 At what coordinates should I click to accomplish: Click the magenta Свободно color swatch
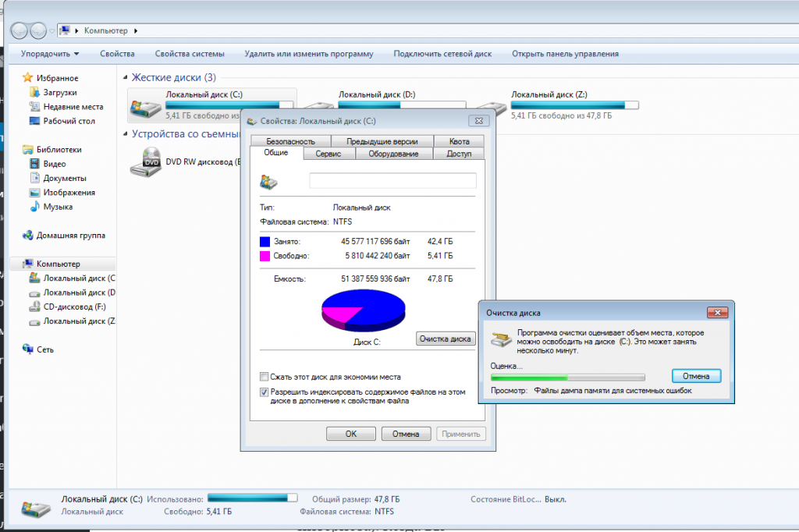coord(265,256)
